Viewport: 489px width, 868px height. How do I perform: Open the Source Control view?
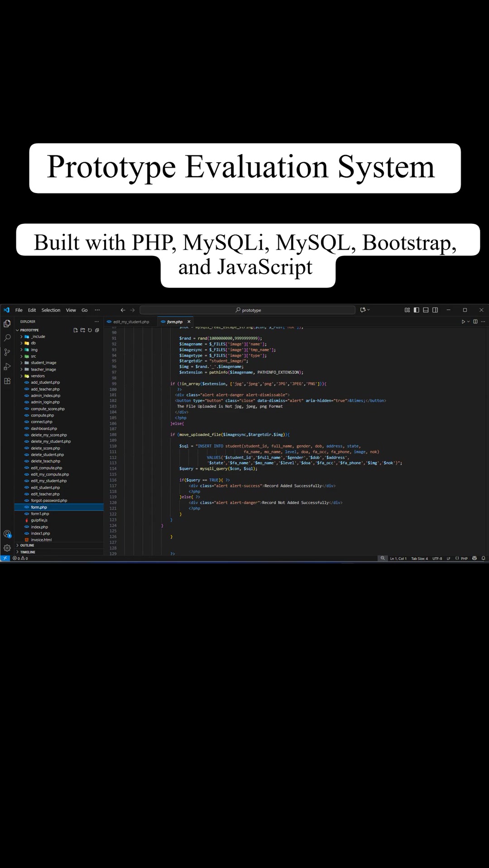coord(7,352)
